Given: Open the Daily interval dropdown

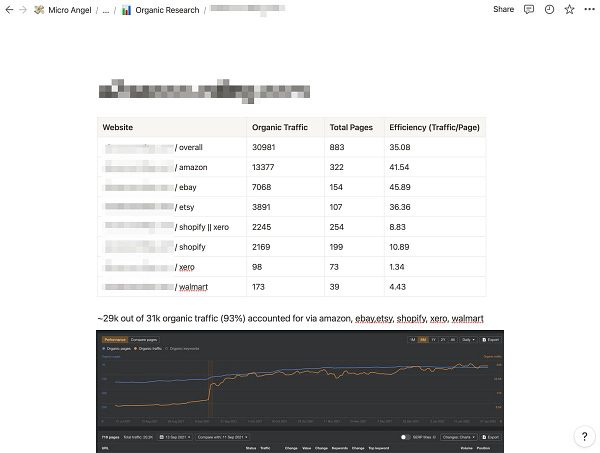Looking at the screenshot, I should (x=468, y=340).
